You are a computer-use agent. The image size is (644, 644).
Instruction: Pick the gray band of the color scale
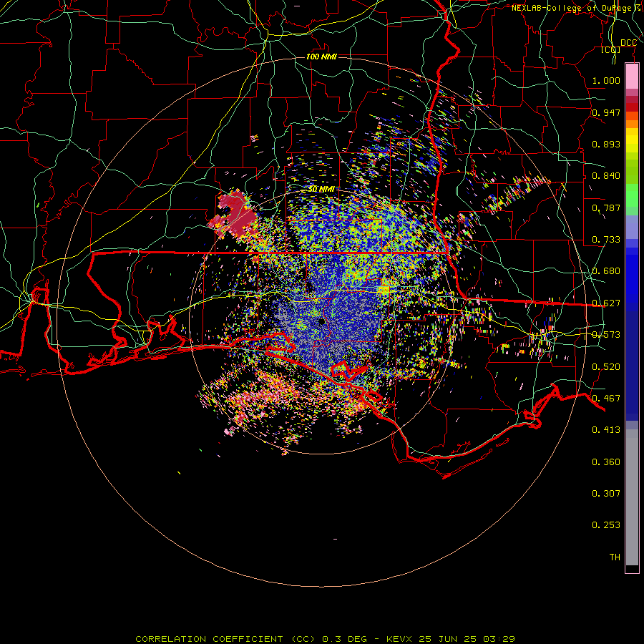632,497
